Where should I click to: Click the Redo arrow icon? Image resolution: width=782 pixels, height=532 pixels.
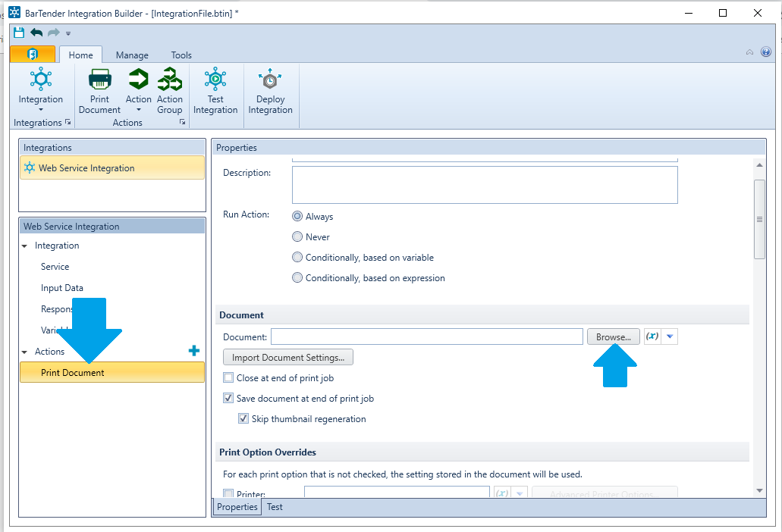click(x=53, y=33)
